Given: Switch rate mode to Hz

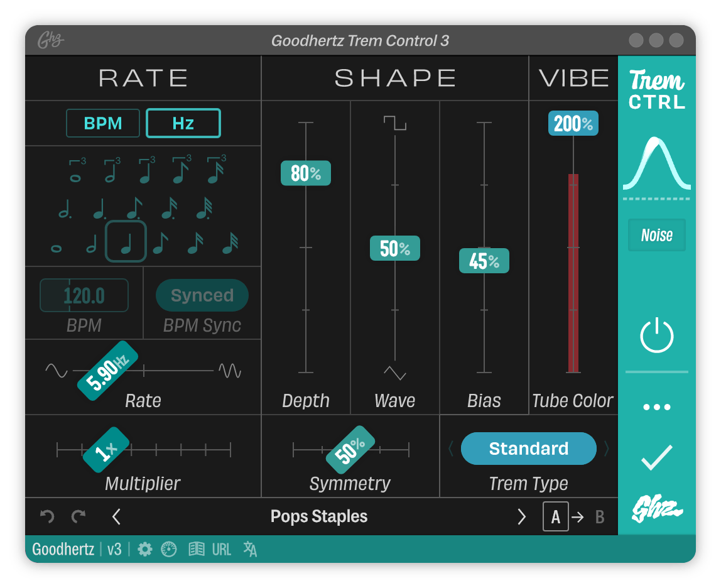Looking at the screenshot, I should pyautogui.click(x=183, y=123).
